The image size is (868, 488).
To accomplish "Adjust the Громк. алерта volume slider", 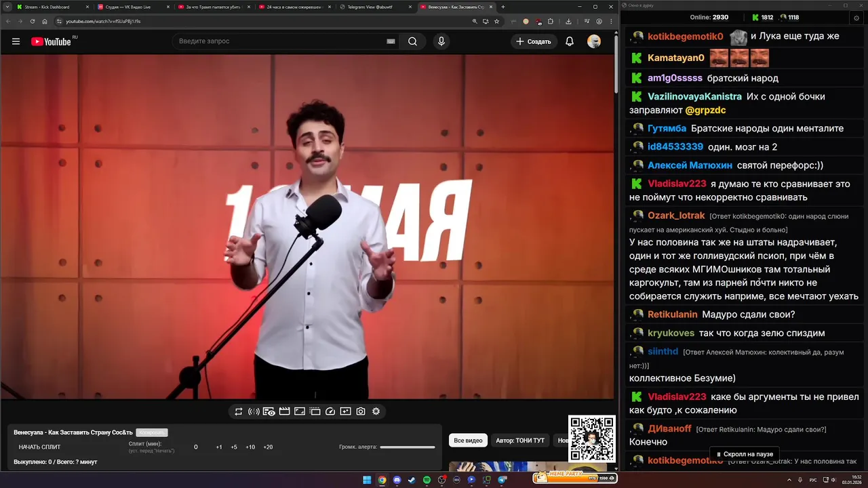I will [x=408, y=447].
